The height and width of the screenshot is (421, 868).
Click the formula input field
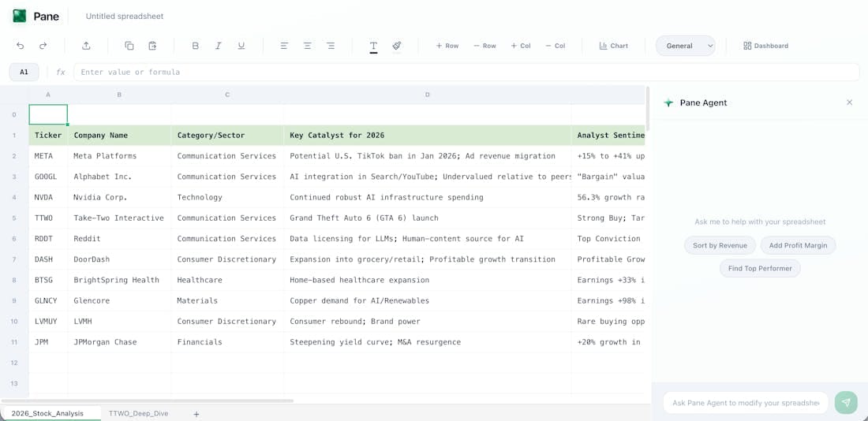coord(466,72)
